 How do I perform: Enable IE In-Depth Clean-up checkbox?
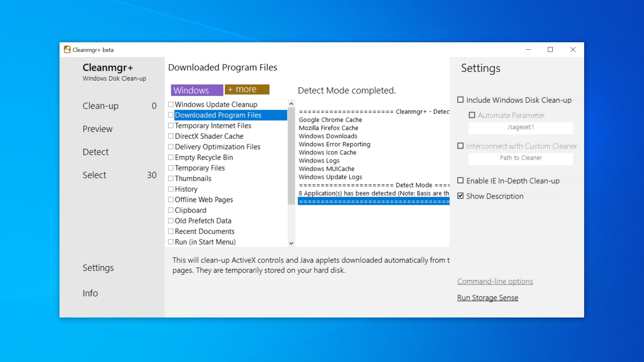[460, 181]
